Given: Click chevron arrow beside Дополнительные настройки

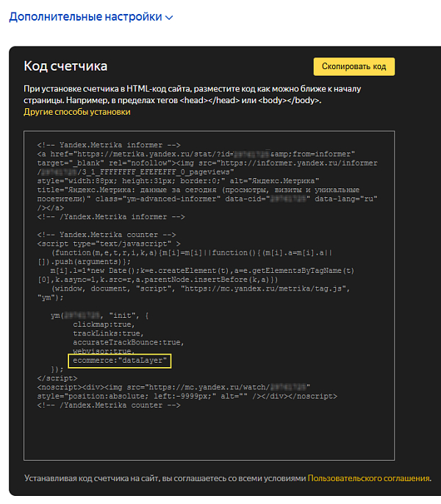Looking at the screenshot, I should pyautogui.click(x=169, y=18).
